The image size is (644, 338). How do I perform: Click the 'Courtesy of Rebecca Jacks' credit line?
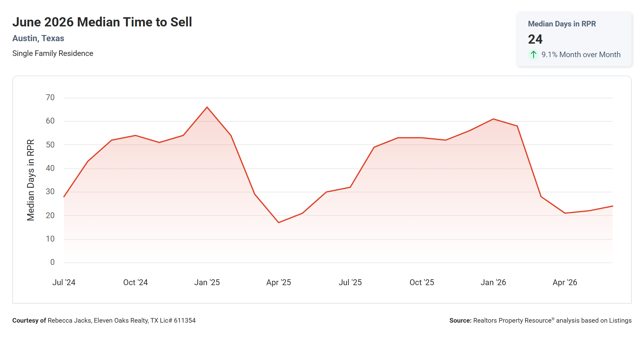click(104, 320)
